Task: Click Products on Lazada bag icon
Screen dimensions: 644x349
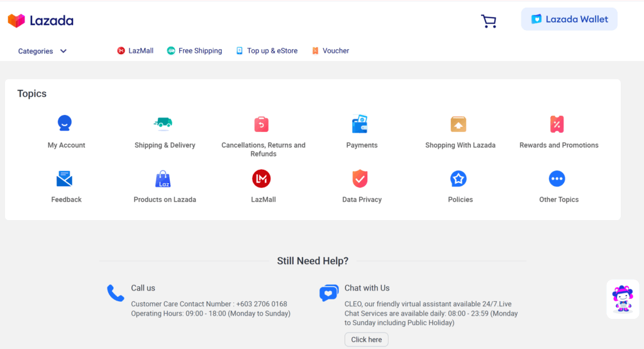Action: tap(163, 179)
